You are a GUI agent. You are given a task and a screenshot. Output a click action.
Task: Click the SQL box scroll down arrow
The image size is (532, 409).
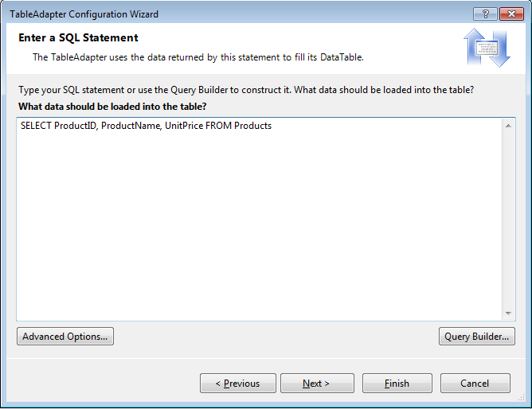click(x=509, y=314)
